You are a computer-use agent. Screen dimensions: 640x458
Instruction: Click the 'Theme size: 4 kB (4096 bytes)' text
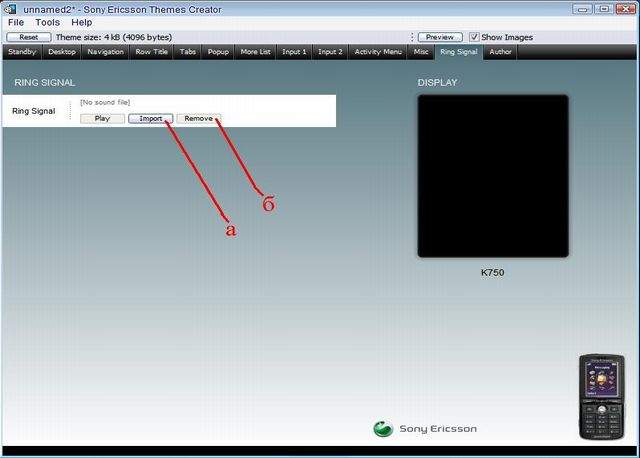click(114, 37)
